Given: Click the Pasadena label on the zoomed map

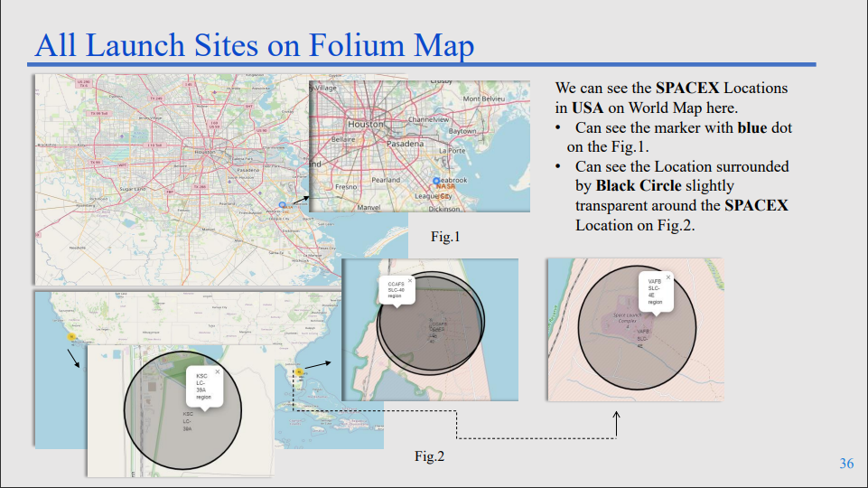Looking at the screenshot, I should click(405, 144).
